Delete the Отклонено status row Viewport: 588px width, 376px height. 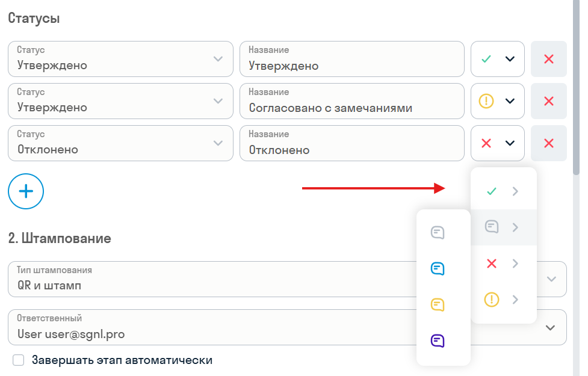[x=549, y=143]
